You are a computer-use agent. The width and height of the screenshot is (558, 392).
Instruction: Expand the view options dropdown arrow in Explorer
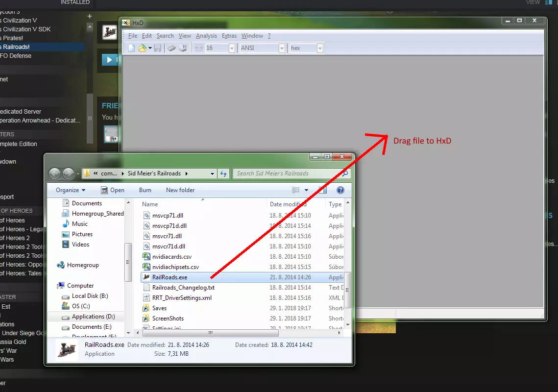(x=306, y=190)
